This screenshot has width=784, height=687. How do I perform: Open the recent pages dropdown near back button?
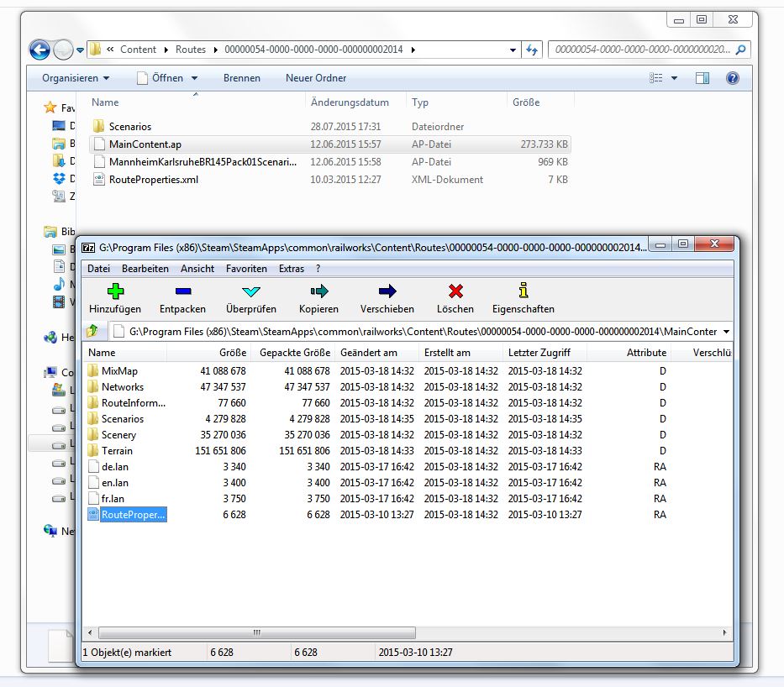pyautogui.click(x=80, y=50)
